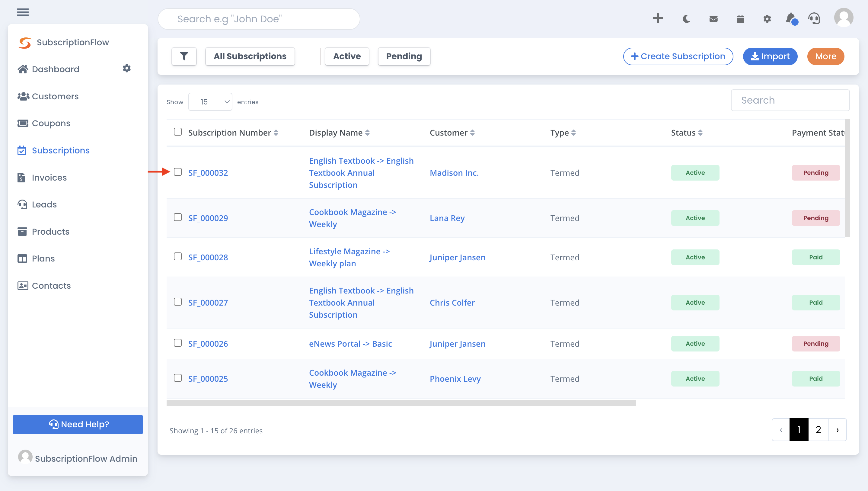
Task: Open customer Phoenix Levy link
Action: (455, 379)
